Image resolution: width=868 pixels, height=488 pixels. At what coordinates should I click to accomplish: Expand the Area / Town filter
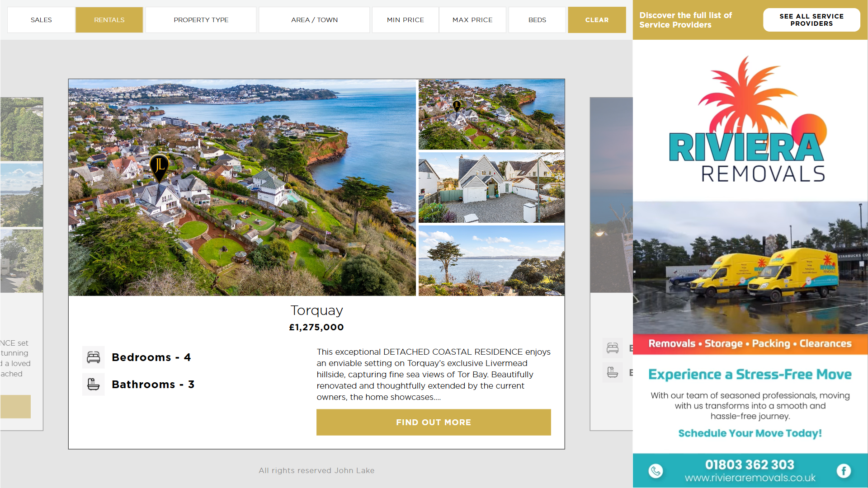[x=314, y=20]
